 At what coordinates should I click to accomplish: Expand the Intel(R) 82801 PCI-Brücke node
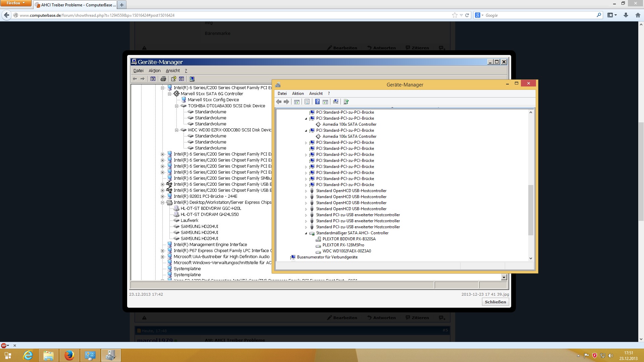point(163,196)
